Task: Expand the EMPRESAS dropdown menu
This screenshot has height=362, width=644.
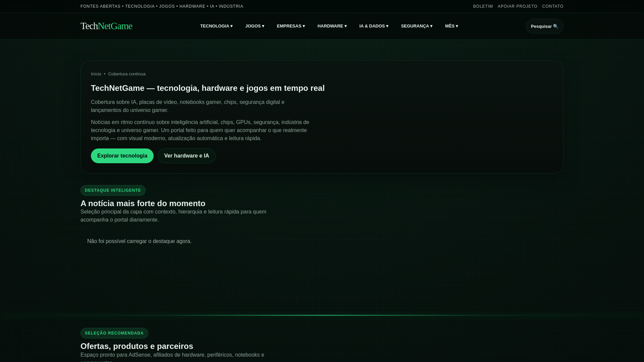Action: 291,26
